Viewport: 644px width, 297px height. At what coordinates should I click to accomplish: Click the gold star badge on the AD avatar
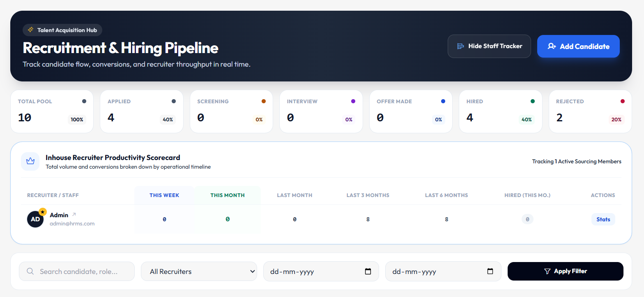43,211
